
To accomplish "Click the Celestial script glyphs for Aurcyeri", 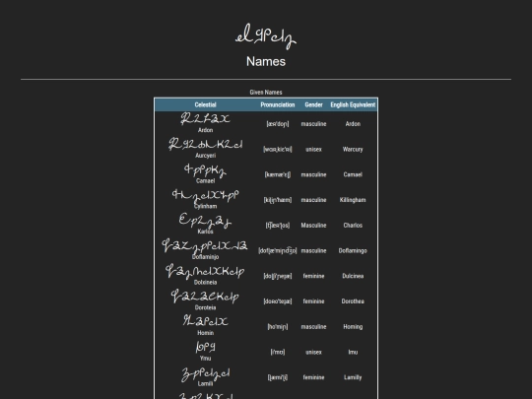I will [205, 144].
